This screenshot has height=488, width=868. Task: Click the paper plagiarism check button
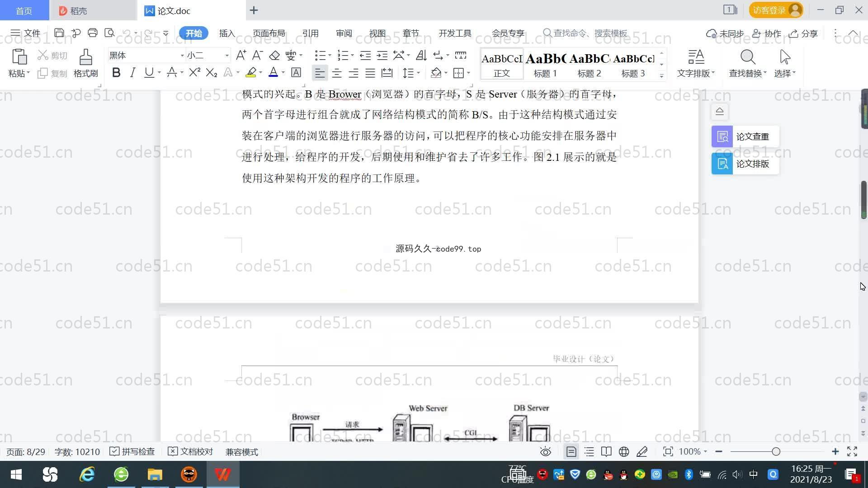pyautogui.click(x=745, y=136)
